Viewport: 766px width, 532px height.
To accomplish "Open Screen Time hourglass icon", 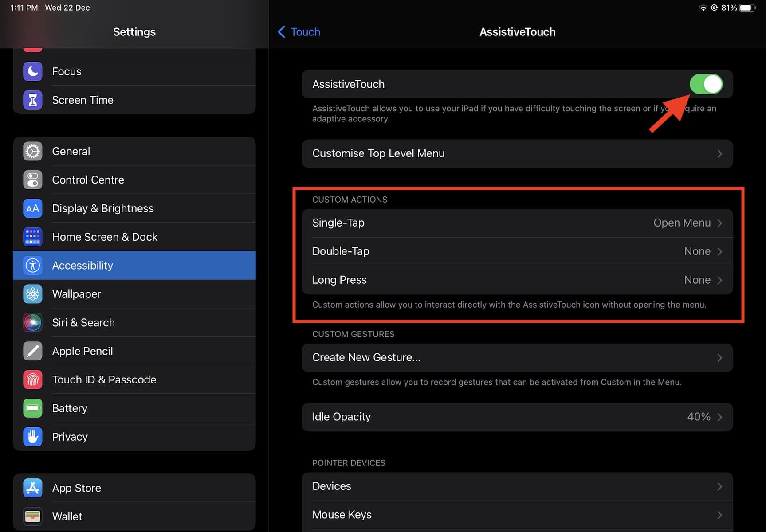I will (32, 100).
